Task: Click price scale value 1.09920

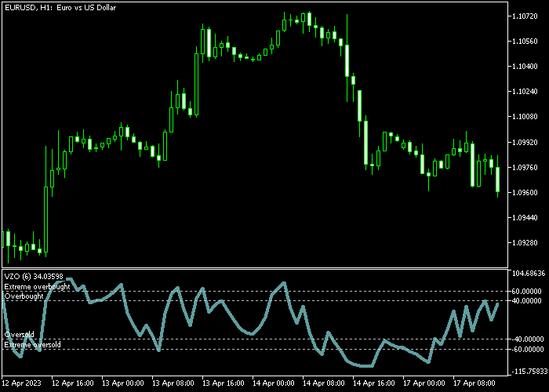Action: point(525,143)
